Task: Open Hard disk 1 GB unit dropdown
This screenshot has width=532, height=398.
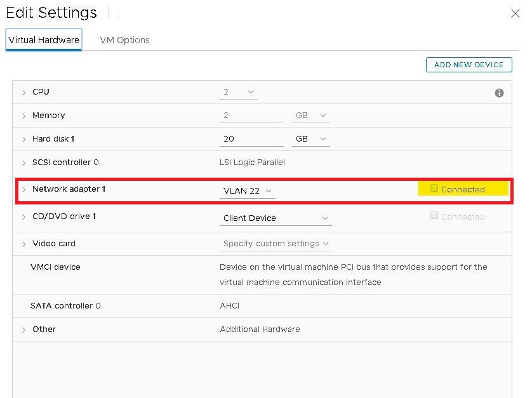Action: pyautogui.click(x=310, y=138)
